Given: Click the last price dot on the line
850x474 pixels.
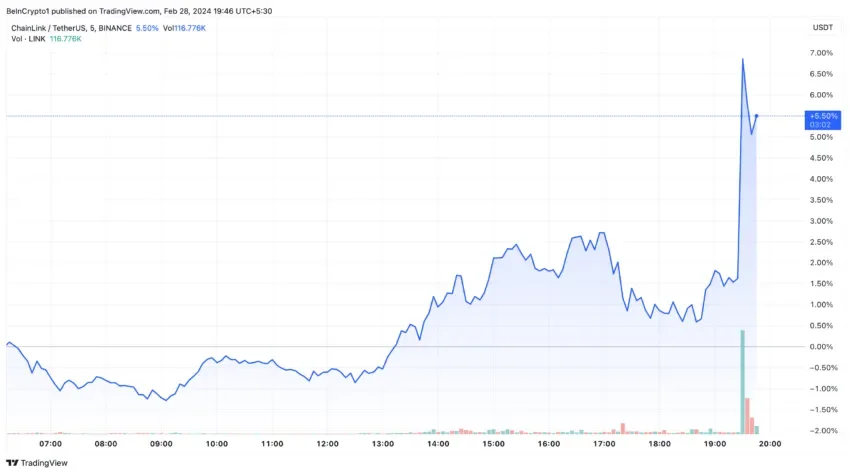Looking at the screenshot, I should tap(756, 116).
